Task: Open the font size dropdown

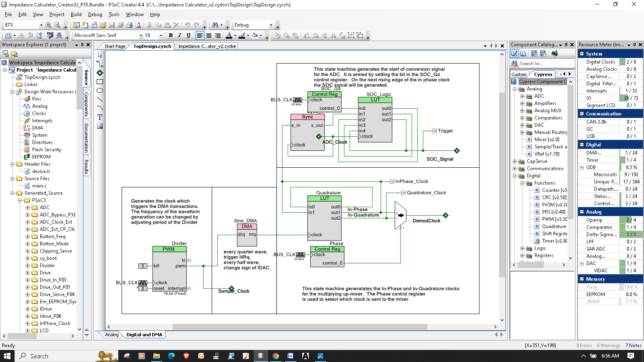Action: point(161,35)
